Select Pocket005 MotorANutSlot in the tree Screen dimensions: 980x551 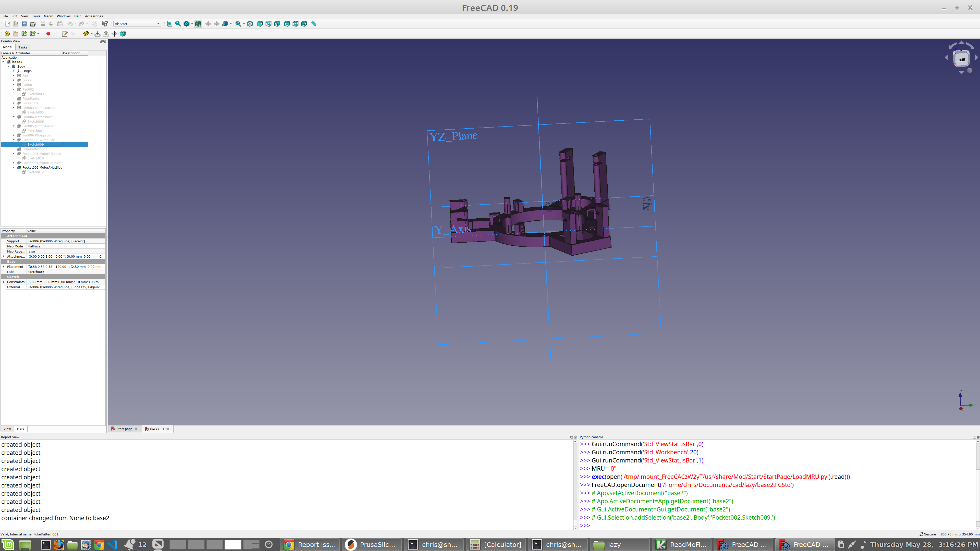tap(42, 167)
